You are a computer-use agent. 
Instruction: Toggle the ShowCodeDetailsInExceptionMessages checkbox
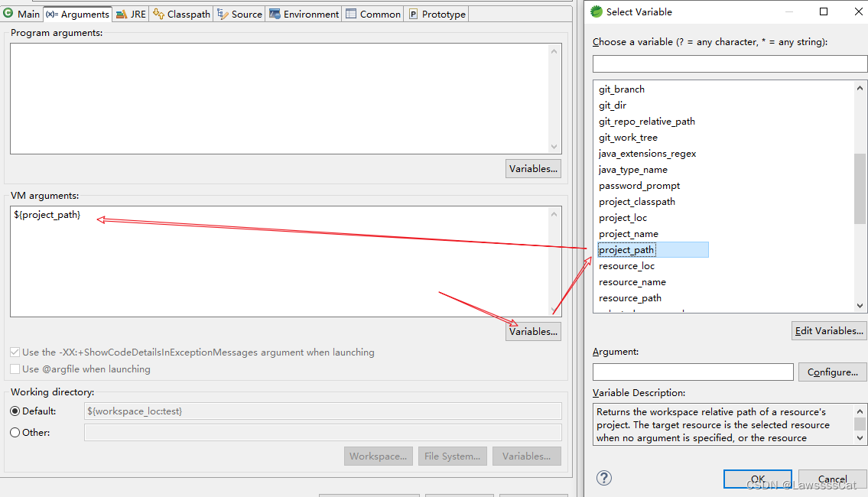click(15, 352)
